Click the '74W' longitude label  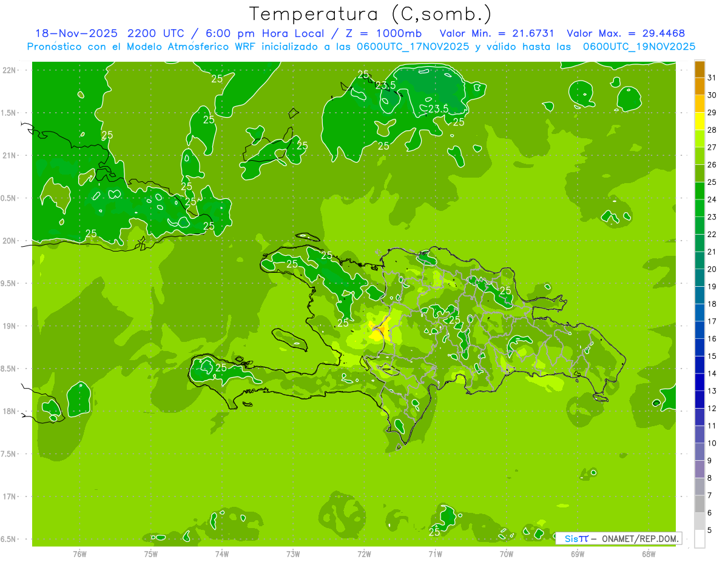[x=222, y=554]
